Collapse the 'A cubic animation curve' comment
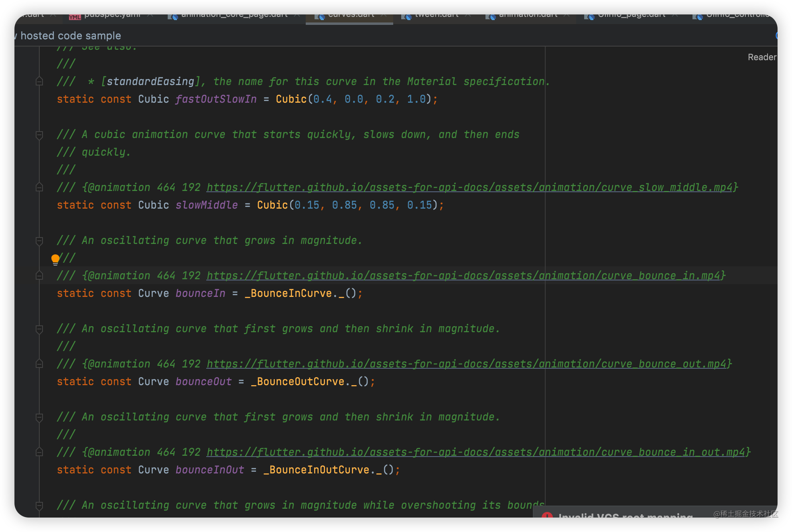 coord(39,135)
